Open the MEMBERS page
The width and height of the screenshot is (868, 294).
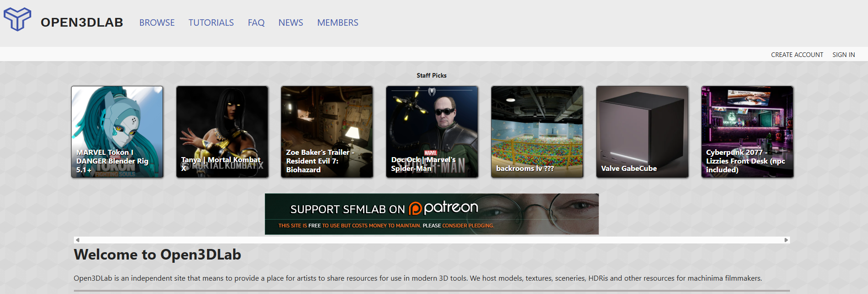point(338,23)
